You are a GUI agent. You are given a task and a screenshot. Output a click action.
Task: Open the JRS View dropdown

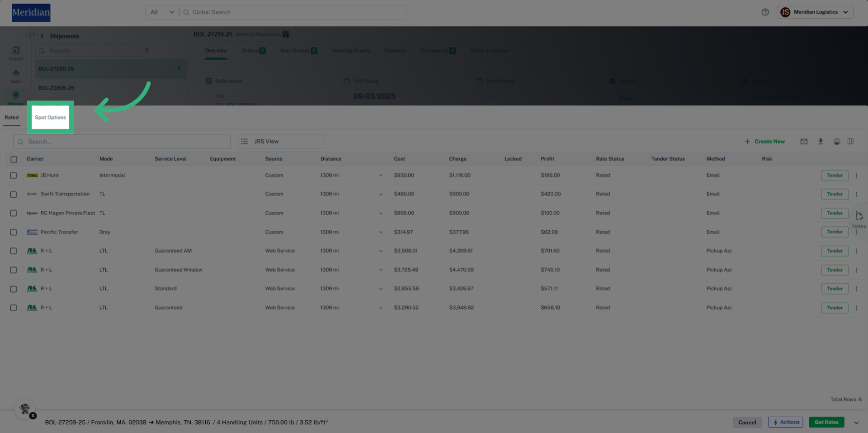point(281,142)
